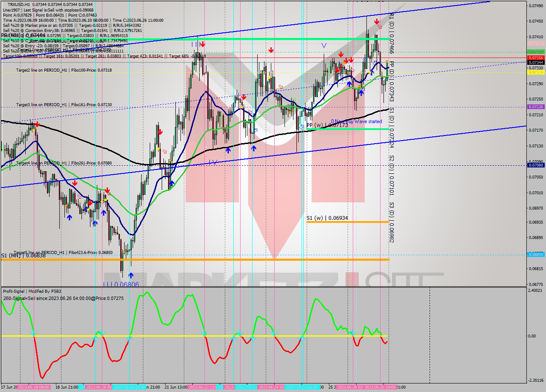Select the vertical 'S1 (D) | 0.07224' label
The height and width of the screenshot is (392, 546).
tap(391, 128)
